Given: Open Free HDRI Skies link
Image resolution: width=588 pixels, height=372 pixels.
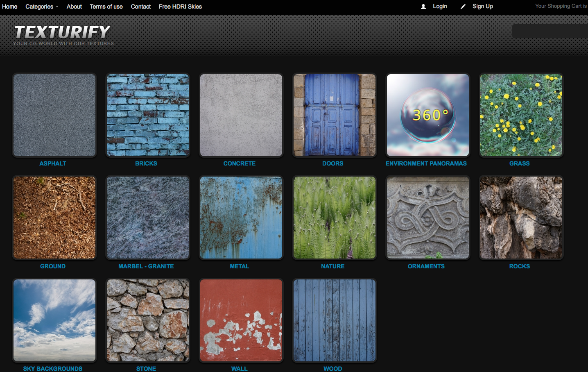Looking at the screenshot, I should (180, 7).
